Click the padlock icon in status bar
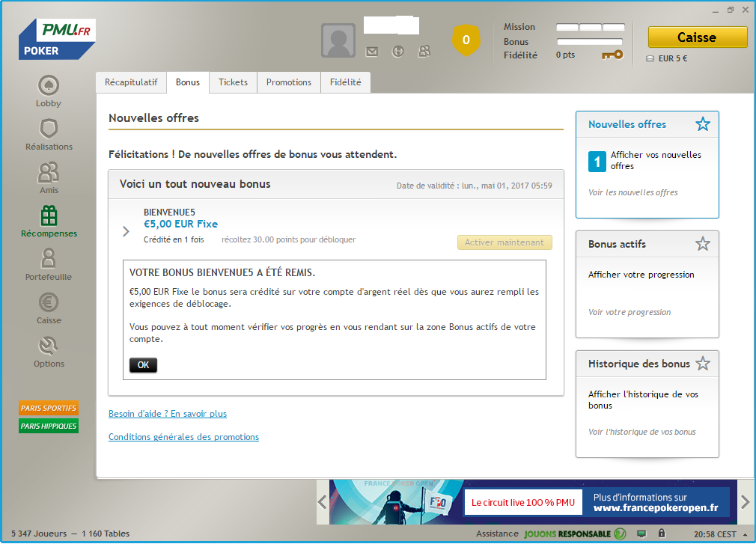The width and height of the screenshot is (756, 544). (x=661, y=534)
